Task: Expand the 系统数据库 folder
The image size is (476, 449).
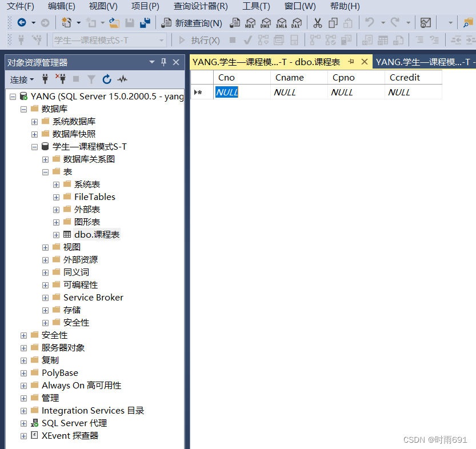Action: pyautogui.click(x=35, y=122)
